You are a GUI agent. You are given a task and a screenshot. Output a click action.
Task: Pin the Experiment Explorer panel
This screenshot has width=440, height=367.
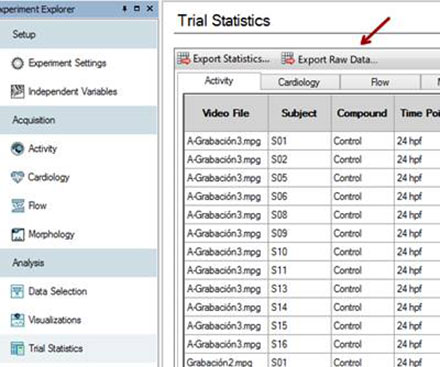[x=125, y=9]
